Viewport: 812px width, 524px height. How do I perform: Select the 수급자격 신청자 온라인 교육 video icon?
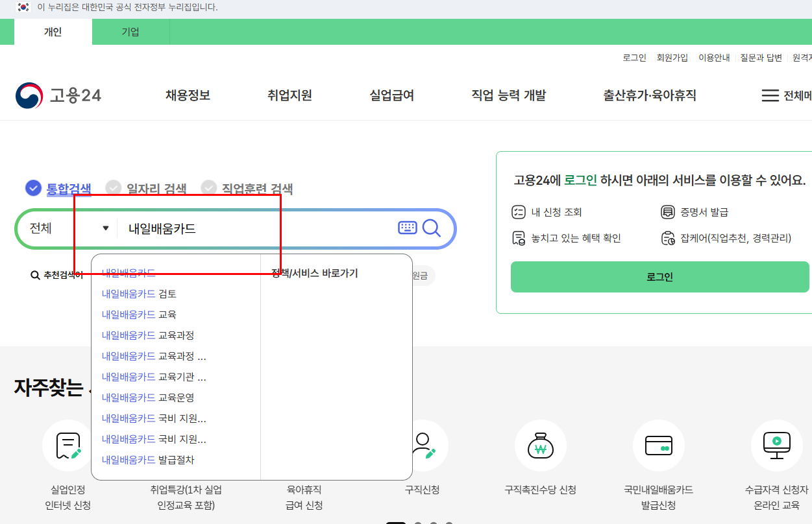(x=777, y=446)
